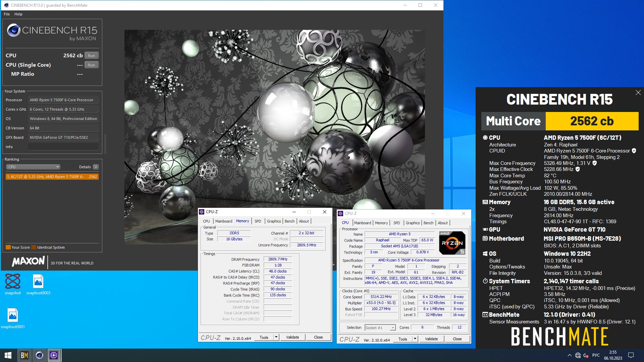Click Close button in Memory CPU-Z window

tap(318, 338)
